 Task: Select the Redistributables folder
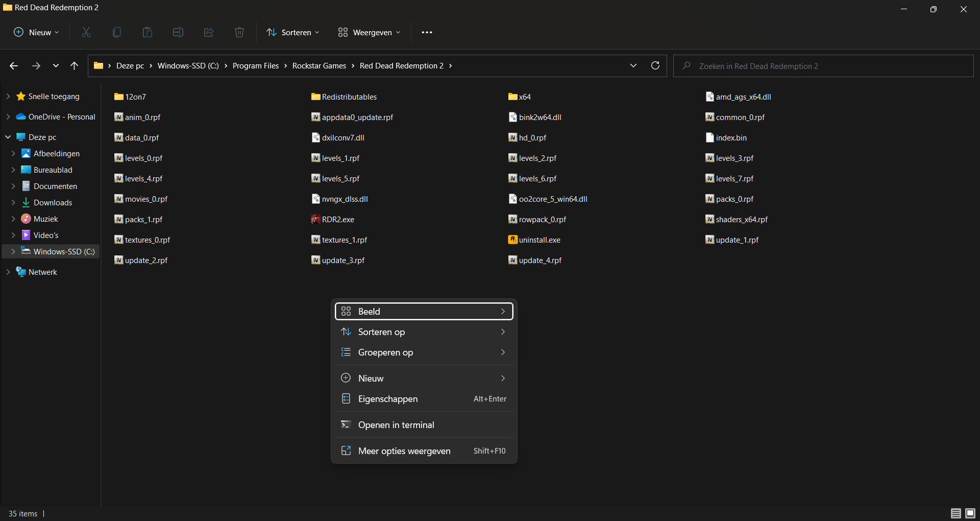pos(344,97)
